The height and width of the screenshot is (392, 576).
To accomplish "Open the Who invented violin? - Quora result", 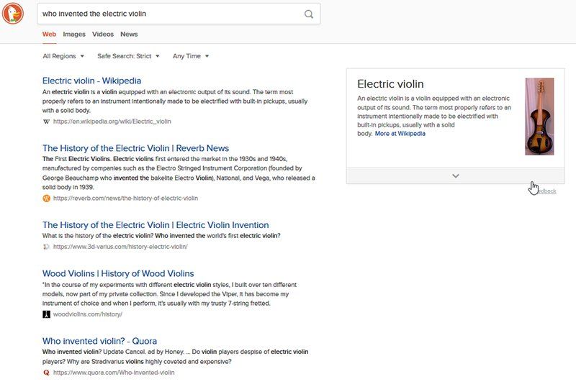I will (99, 341).
